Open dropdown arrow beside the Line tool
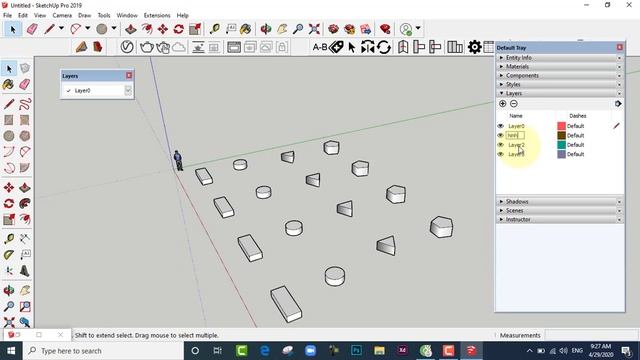 (61, 28)
